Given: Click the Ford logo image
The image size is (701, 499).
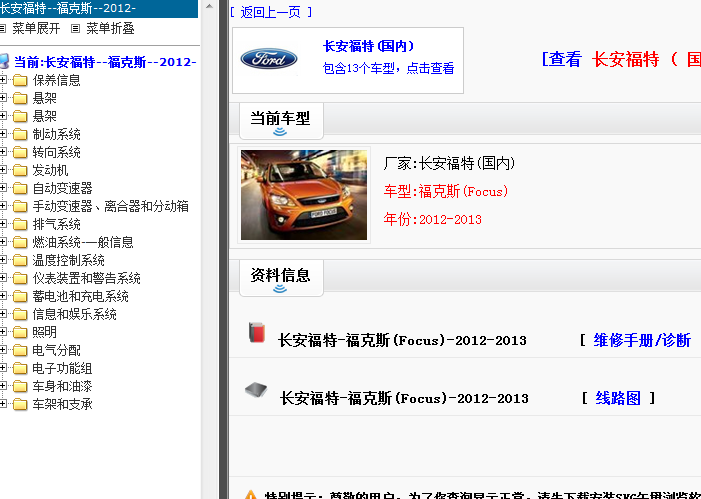Looking at the screenshot, I should coord(269,59).
